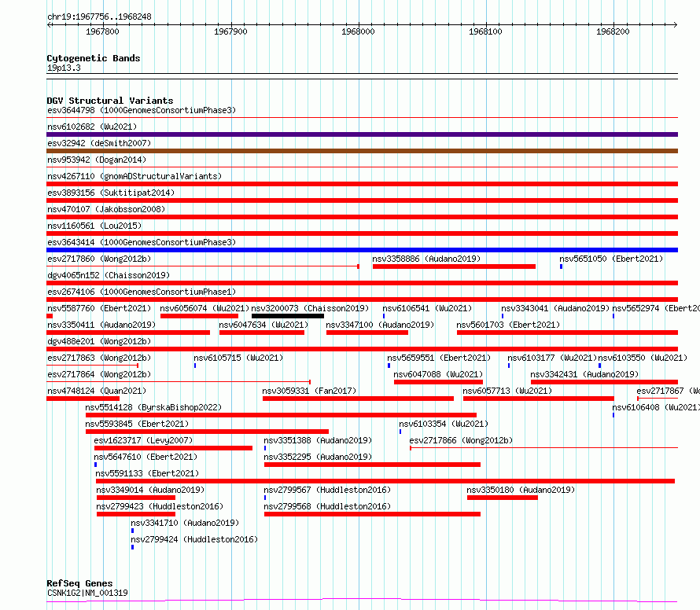
Task: Select nsv5651050 (Ebert2021) blue marker
Action: point(561,266)
